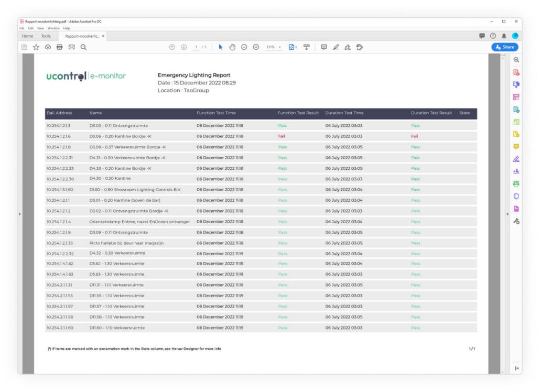The height and width of the screenshot is (392, 540).
Task: Open Protect shield tool in sidebar
Action: [516, 196]
